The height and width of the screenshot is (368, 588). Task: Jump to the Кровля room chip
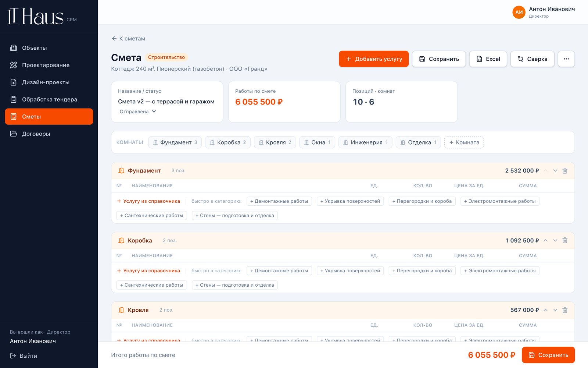click(x=275, y=142)
